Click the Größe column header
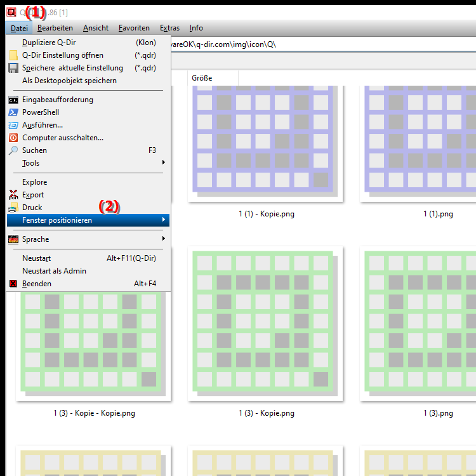Screen dimensions: 476x476 (213, 78)
